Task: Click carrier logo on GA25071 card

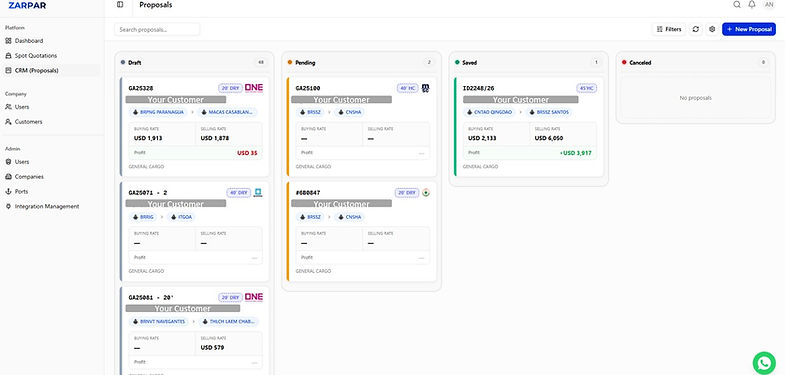Action: click(258, 192)
